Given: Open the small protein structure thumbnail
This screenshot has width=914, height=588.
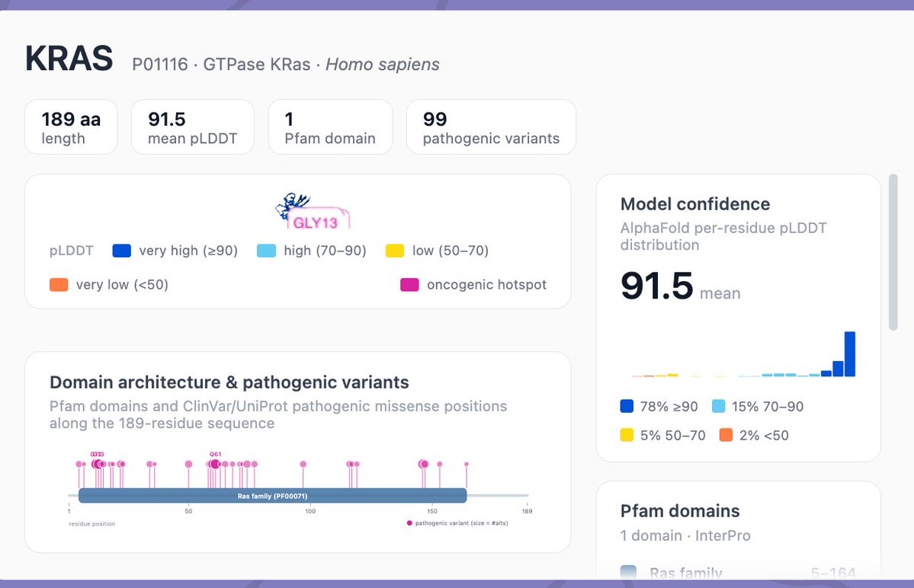Looking at the screenshot, I should [293, 206].
